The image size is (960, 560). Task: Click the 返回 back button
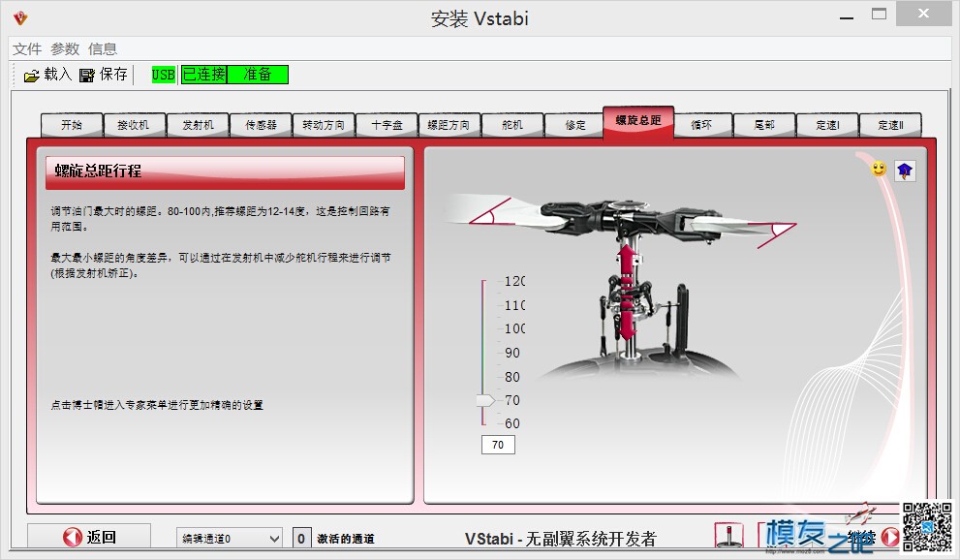coord(89,537)
